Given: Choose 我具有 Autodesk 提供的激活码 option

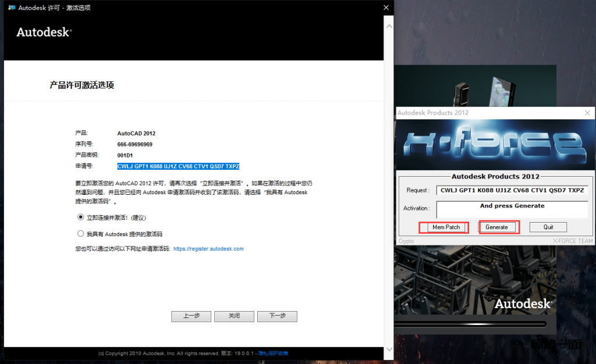Looking at the screenshot, I should tap(81, 234).
